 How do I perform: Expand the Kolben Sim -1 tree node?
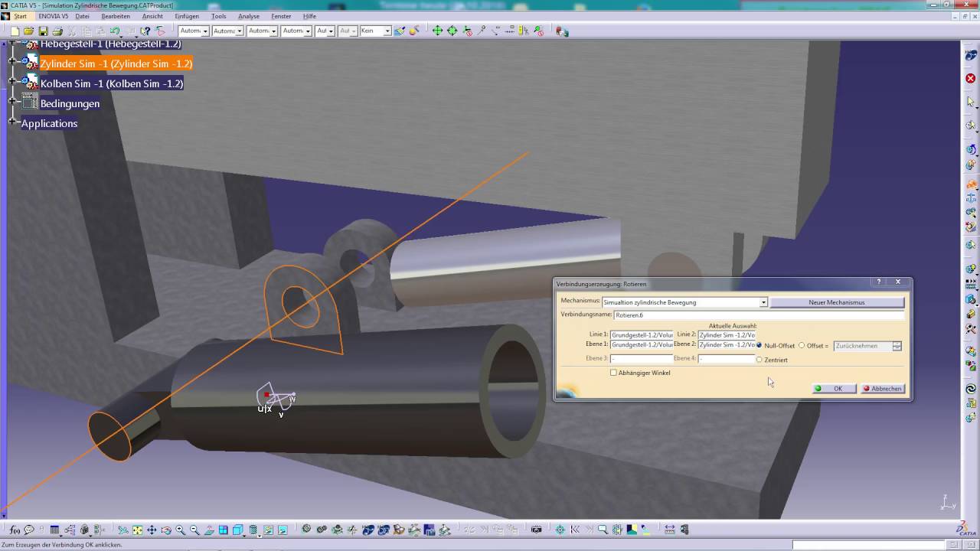[x=12, y=81]
